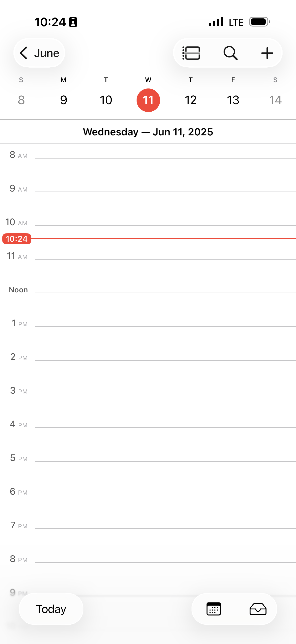This screenshot has width=296, height=644.
Task: Tap highlighted date 11 circle
Action: click(148, 100)
